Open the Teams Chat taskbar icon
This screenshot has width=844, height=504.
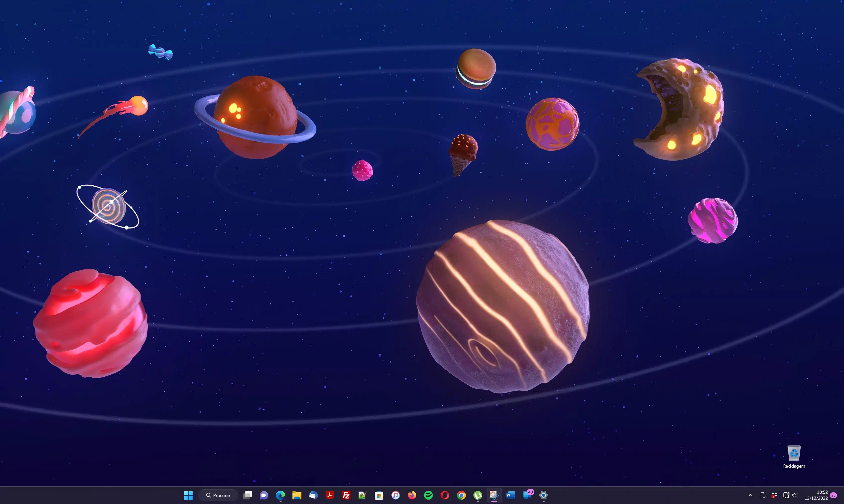pos(264,495)
